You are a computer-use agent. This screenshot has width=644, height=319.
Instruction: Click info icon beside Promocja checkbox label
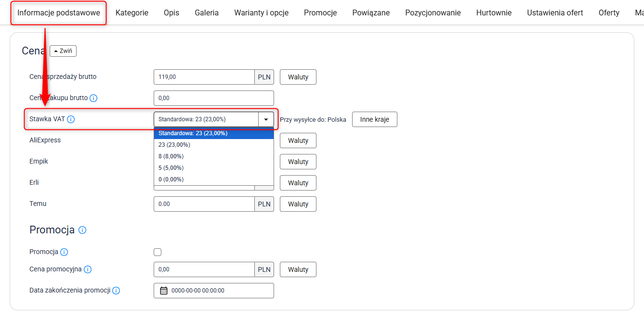(x=64, y=252)
